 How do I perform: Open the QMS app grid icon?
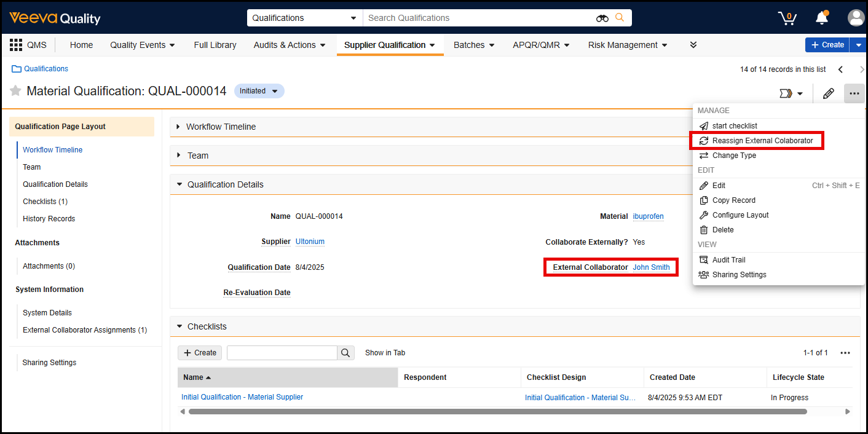coord(16,45)
